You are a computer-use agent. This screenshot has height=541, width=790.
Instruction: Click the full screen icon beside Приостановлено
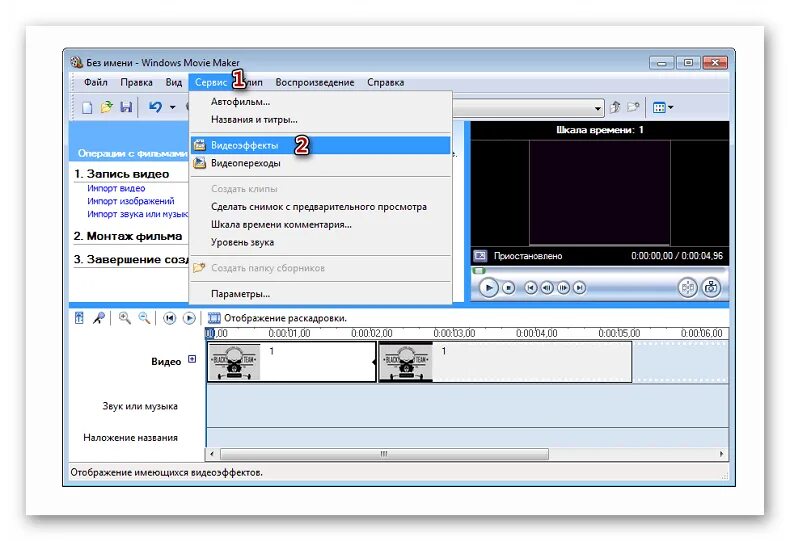click(480, 256)
